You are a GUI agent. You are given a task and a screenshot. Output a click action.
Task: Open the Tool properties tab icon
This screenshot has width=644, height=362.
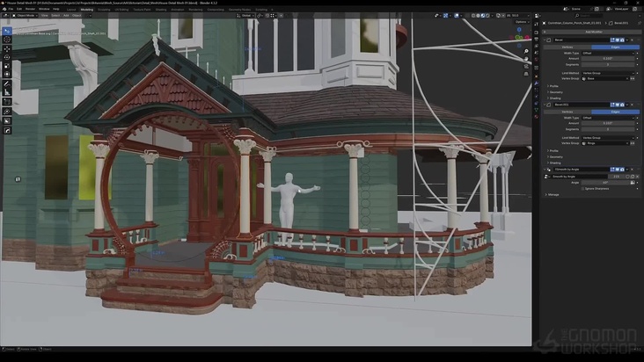click(537, 25)
